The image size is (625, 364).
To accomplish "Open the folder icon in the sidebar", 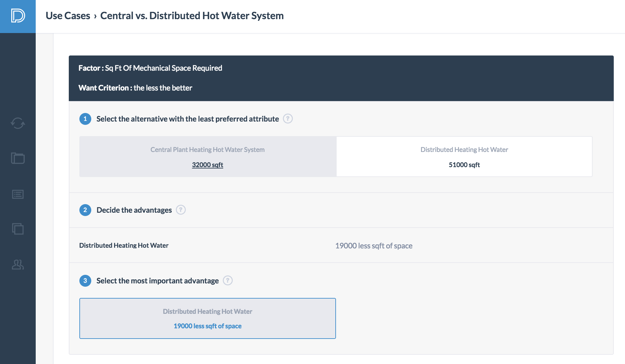I will tap(18, 158).
